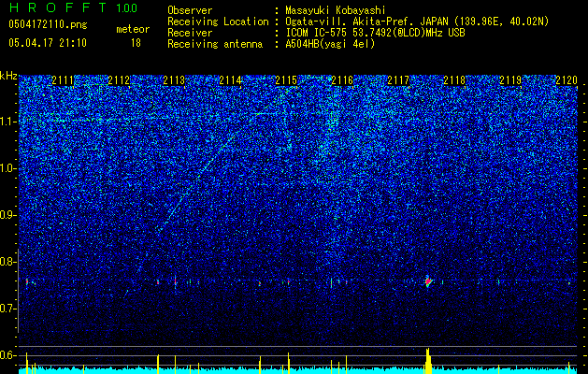Click the meteor count value 18

136,43
